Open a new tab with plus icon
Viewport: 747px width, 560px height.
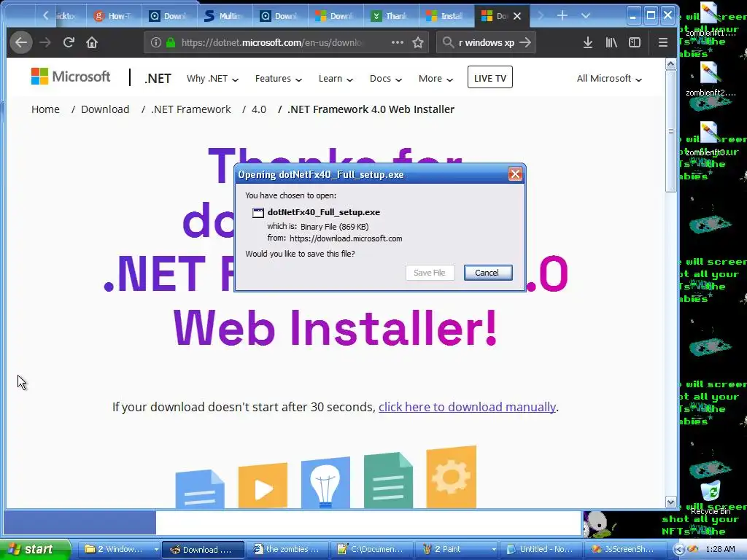point(562,16)
